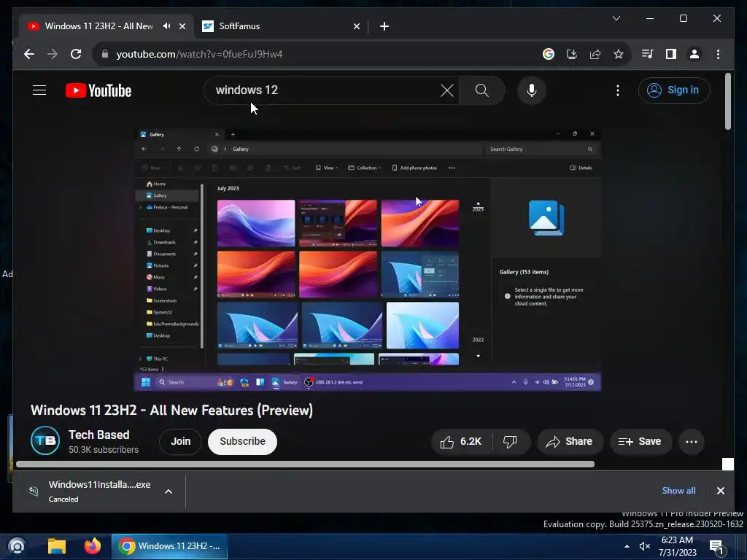This screenshot has height=560, width=747.
Task: Click the video title text
Action: [171, 410]
